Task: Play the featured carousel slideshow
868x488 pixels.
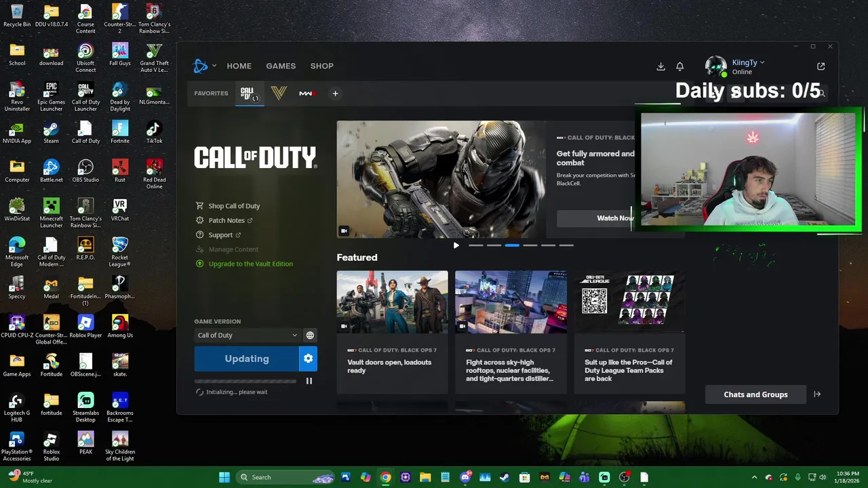Action: [x=456, y=245]
